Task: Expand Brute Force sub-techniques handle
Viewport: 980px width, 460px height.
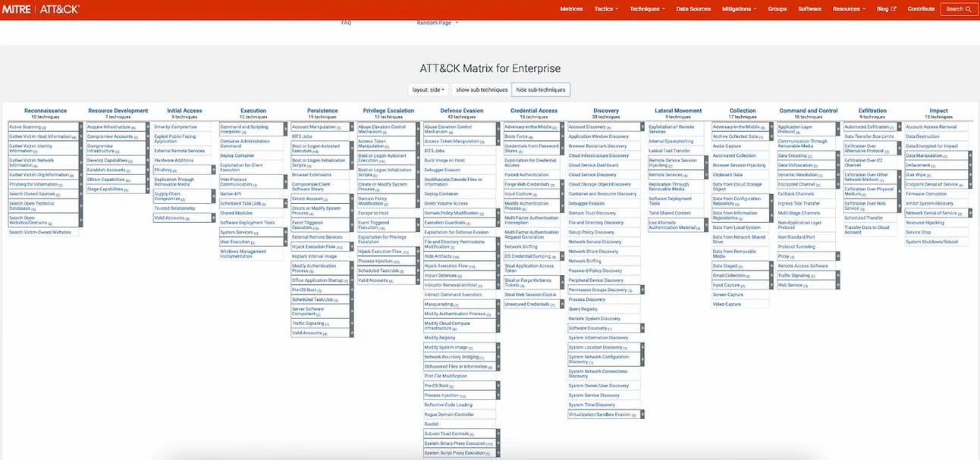Action: [x=564, y=136]
